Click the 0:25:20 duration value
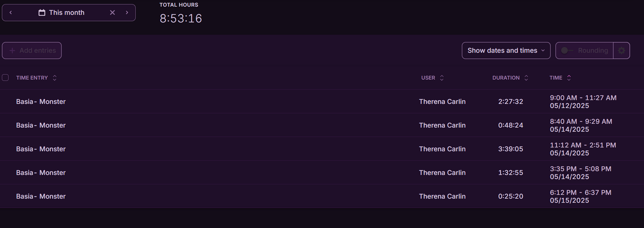Viewport: 644px width, 228px height. tap(511, 196)
